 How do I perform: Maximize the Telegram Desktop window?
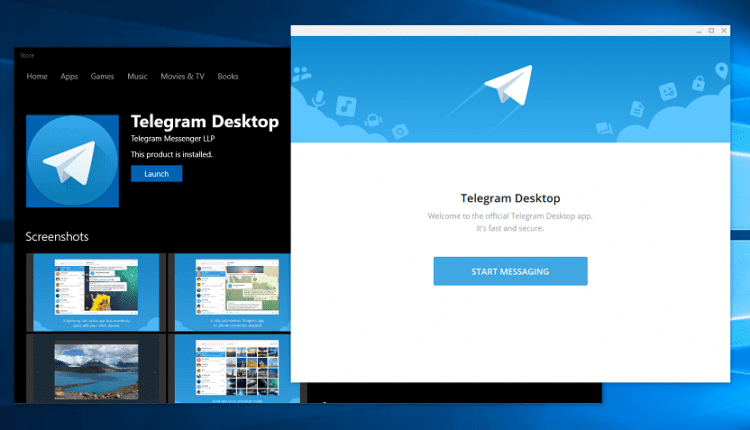click(711, 31)
